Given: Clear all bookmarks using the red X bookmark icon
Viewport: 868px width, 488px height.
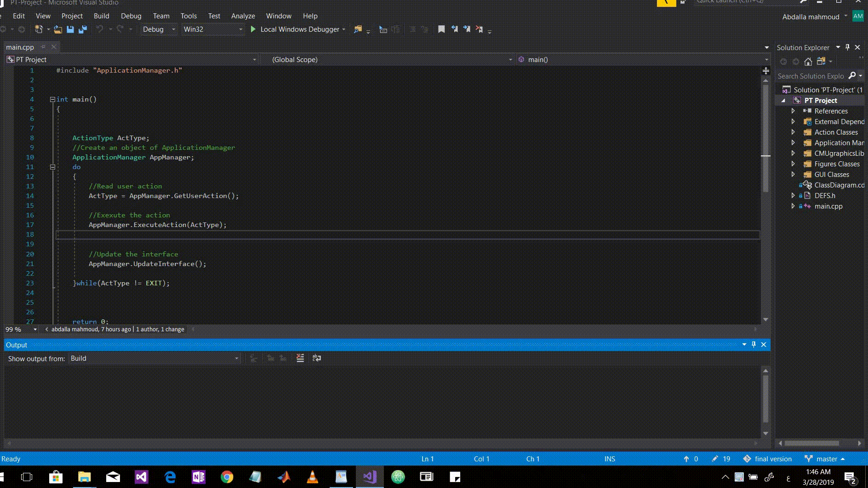Looking at the screenshot, I should [479, 29].
